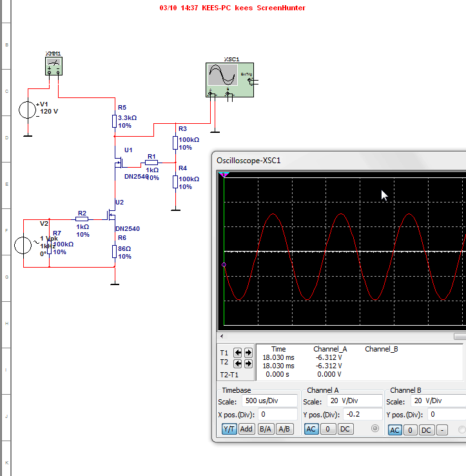
Task: Select resistor R1 1kΩ symbol
Action: [151, 163]
